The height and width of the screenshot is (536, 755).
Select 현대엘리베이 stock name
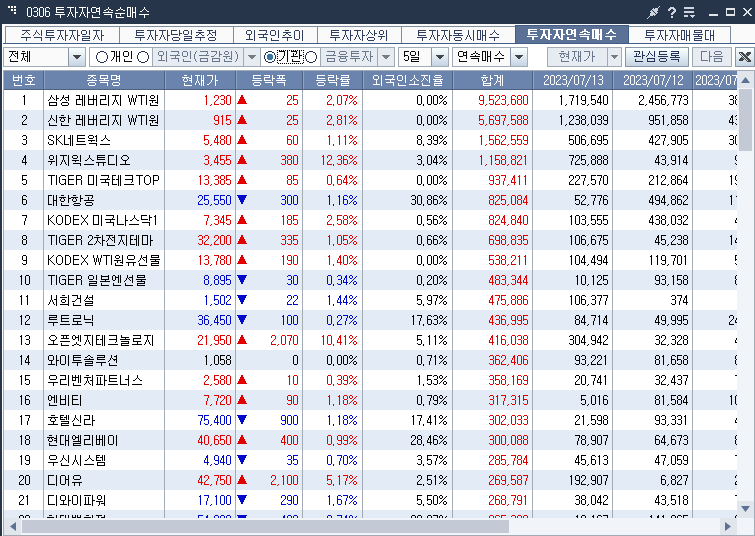pos(82,440)
